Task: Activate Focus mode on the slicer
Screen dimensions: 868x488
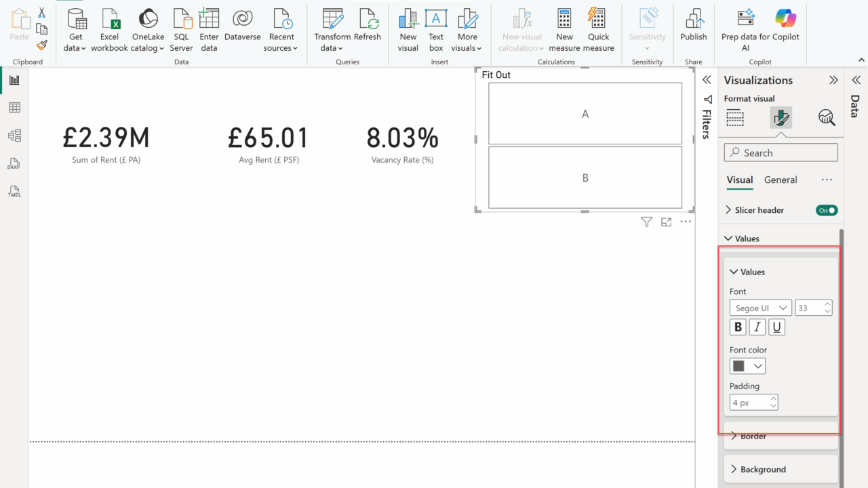Action: (x=666, y=222)
